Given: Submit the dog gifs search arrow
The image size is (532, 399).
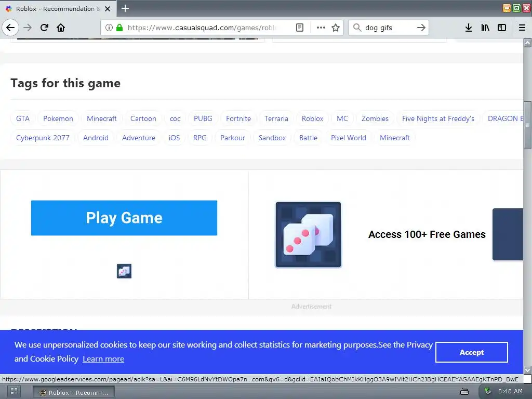Looking at the screenshot, I should (x=421, y=28).
